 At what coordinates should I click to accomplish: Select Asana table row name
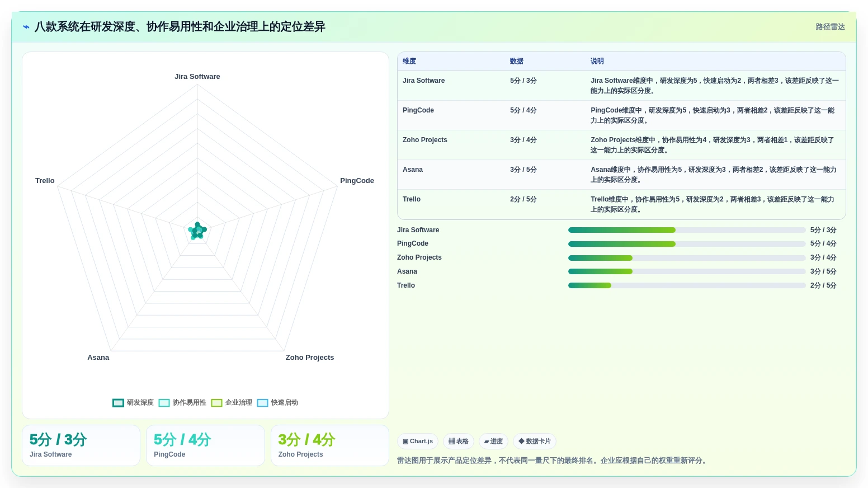pos(413,170)
